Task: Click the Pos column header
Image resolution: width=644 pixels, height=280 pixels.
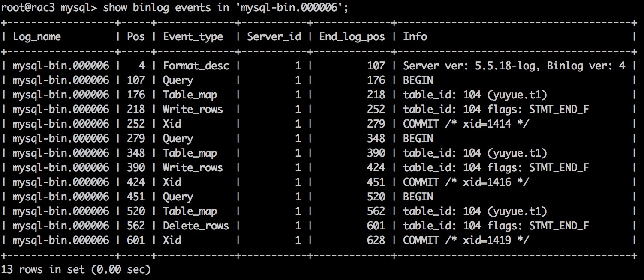Action: point(136,37)
